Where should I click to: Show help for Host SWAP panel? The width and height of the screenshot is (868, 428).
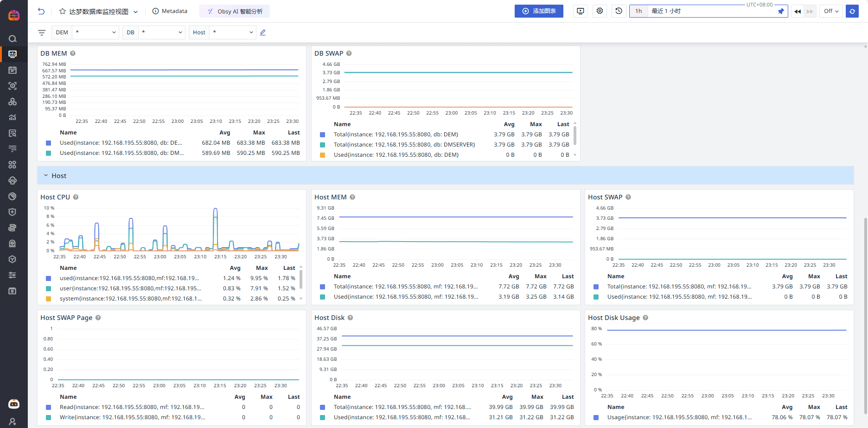(628, 197)
